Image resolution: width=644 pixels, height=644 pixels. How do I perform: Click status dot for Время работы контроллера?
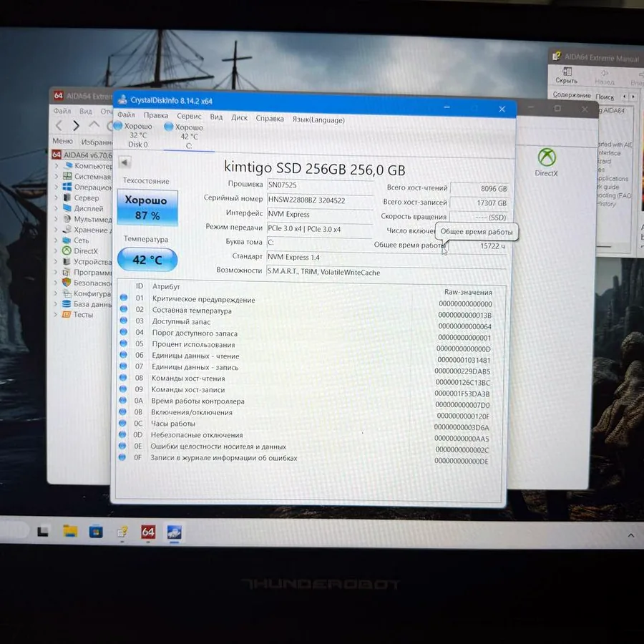(x=123, y=400)
